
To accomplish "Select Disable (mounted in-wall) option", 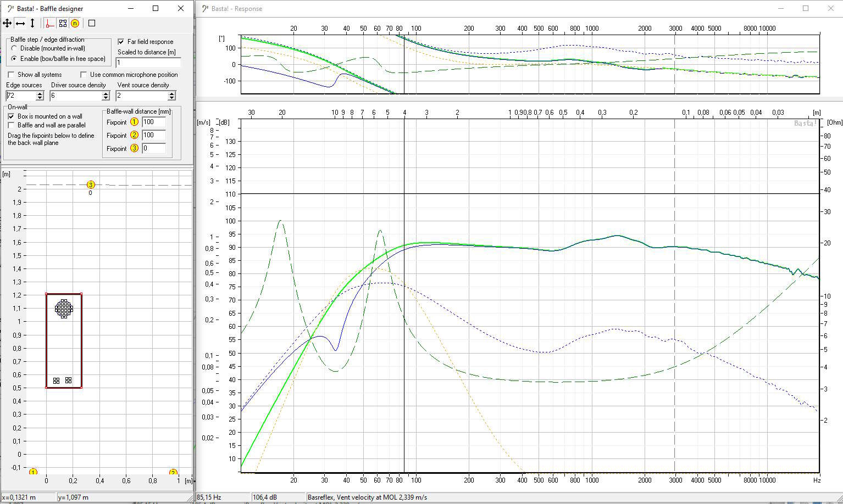I will (14, 48).
